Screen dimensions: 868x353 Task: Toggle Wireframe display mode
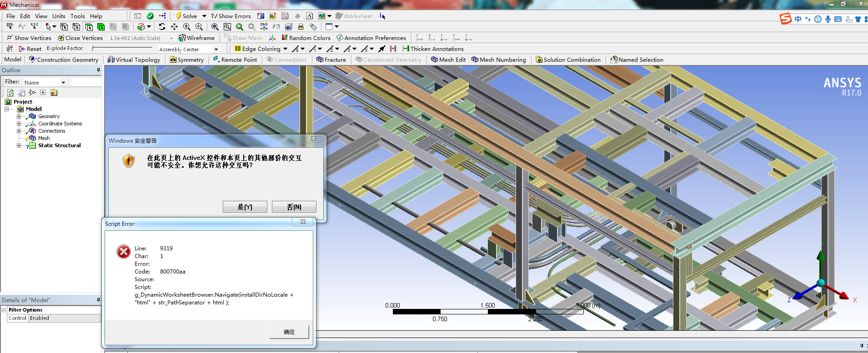point(196,38)
